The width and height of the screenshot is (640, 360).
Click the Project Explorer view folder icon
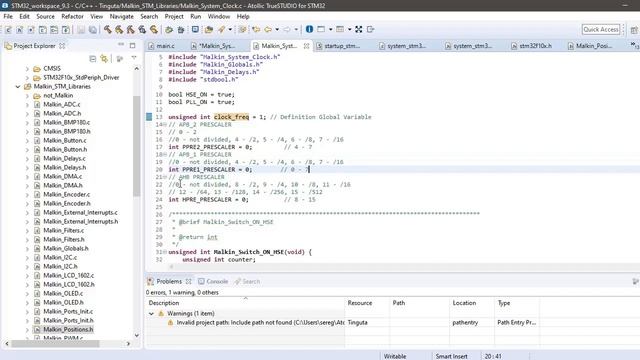click(x=8, y=46)
